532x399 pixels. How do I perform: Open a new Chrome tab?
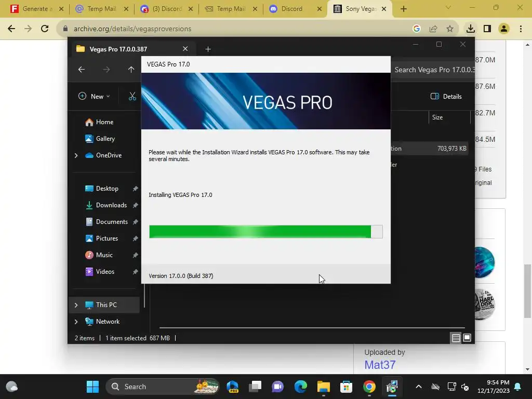click(403, 9)
